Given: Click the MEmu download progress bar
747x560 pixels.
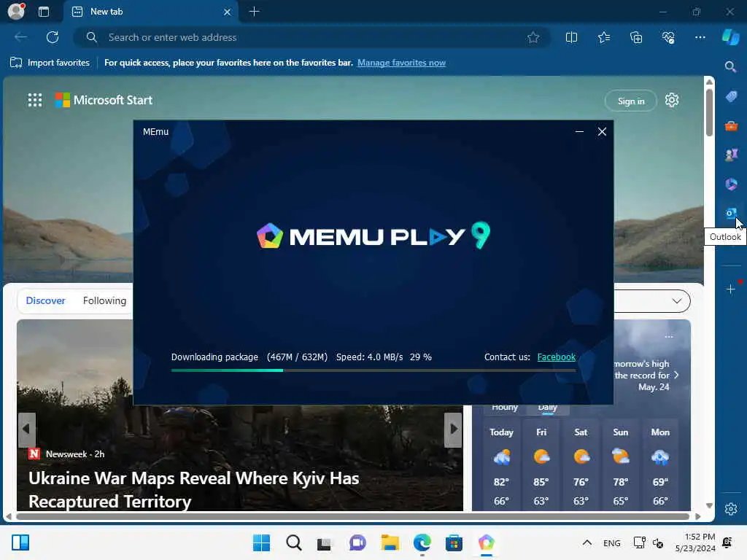Looking at the screenshot, I should 373,370.
